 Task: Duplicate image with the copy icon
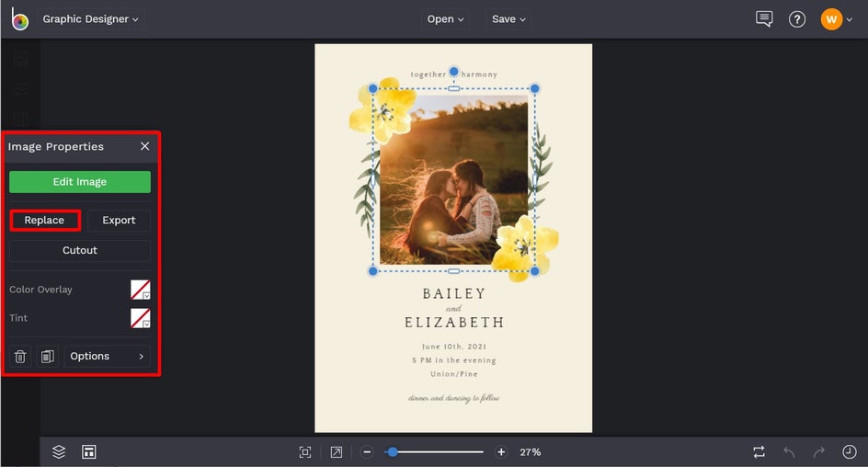coord(48,356)
